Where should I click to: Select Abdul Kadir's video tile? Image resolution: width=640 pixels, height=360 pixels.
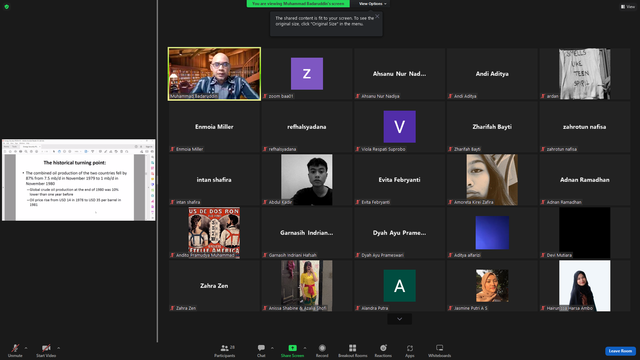tap(307, 180)
